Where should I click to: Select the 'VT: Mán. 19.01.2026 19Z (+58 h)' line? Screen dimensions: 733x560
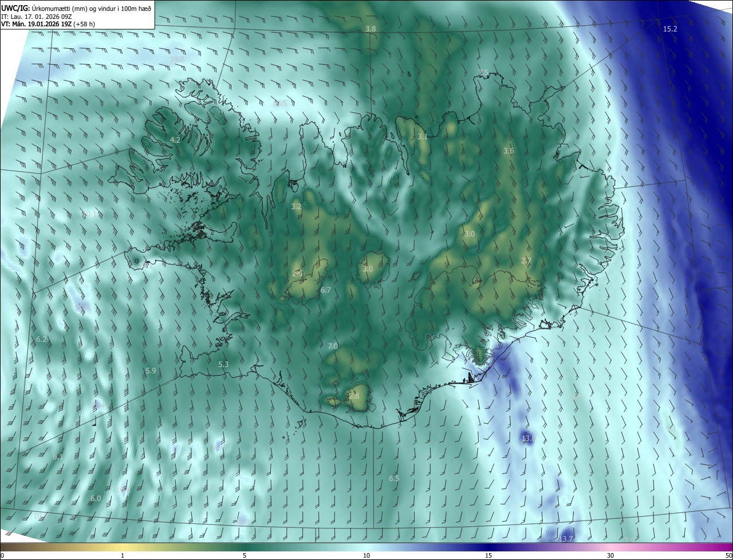(x=48, y=24)
